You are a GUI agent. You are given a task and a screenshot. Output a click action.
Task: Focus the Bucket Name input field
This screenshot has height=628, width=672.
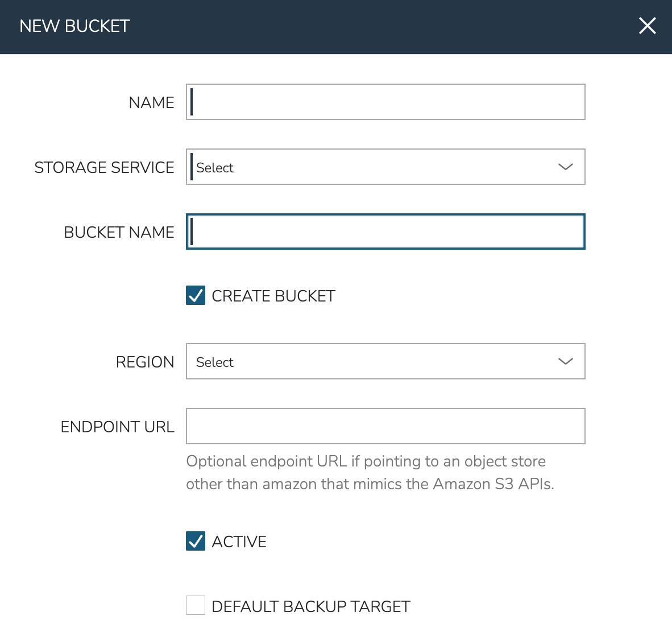pyautogui.click(x=385, y=232)
